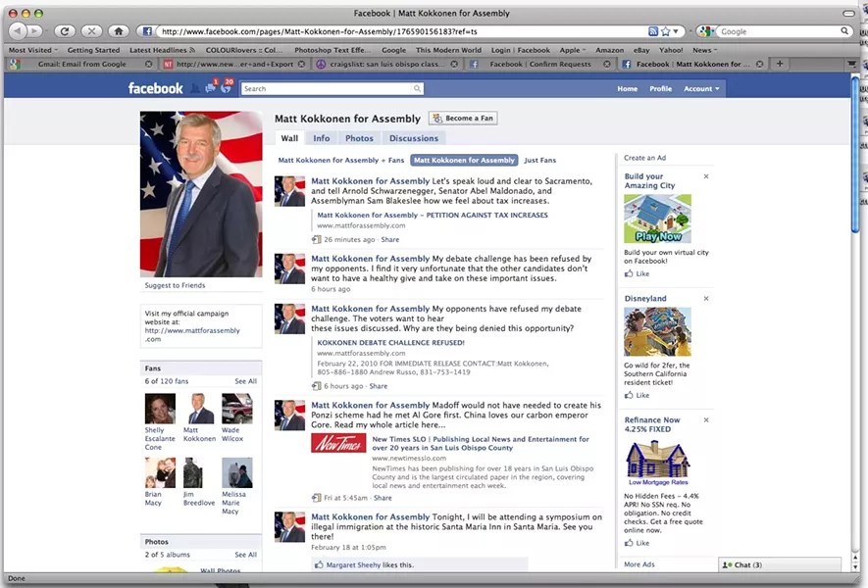
Task: Close the Build your Amazing City ad
Action: [706, 176]
